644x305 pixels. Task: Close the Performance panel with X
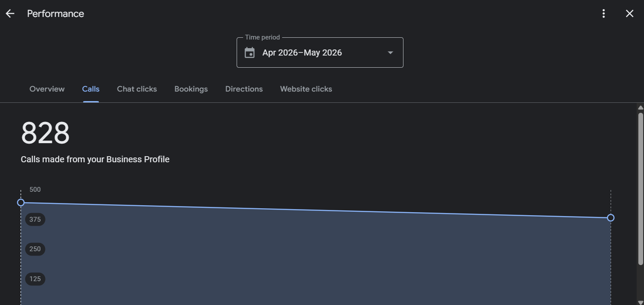click(630, 13)
